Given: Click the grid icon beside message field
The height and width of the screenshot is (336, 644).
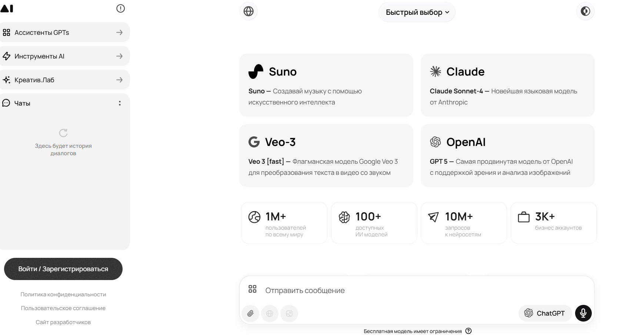Looking at the screenshot, I should pos(253,289).
